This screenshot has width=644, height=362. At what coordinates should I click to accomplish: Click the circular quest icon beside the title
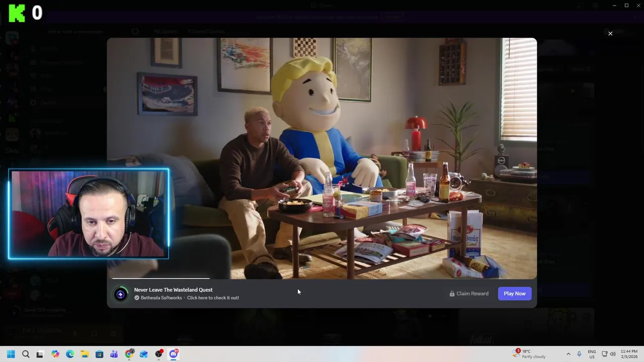120,294
